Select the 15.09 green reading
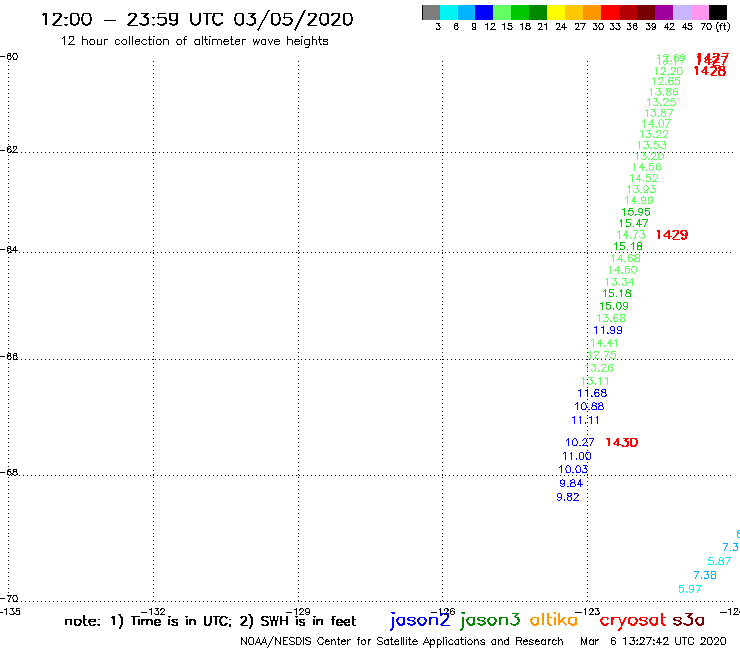740x650 pixels. click(x=614, y=306)
